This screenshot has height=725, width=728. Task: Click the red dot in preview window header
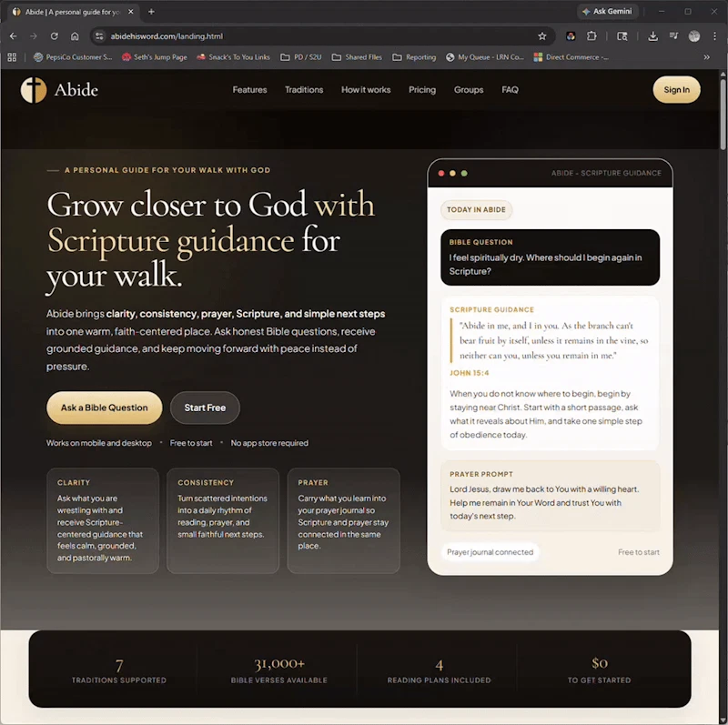point(441,173)
